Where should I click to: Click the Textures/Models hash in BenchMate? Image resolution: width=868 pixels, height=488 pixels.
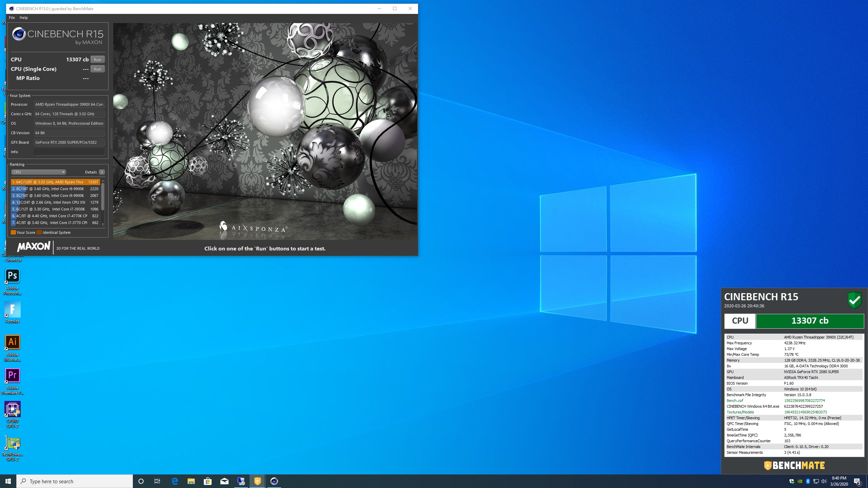coord(805,412)
